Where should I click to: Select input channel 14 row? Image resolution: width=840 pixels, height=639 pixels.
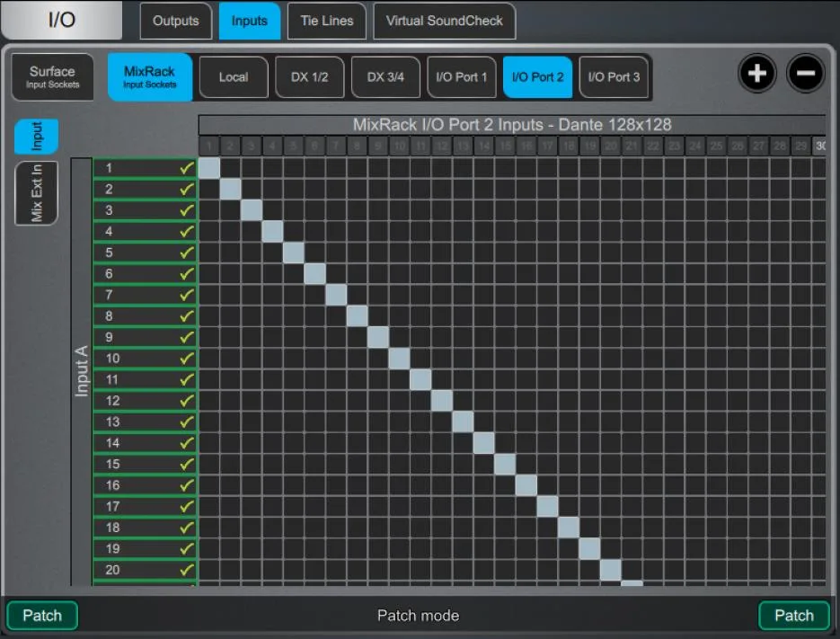pos(146,443)
